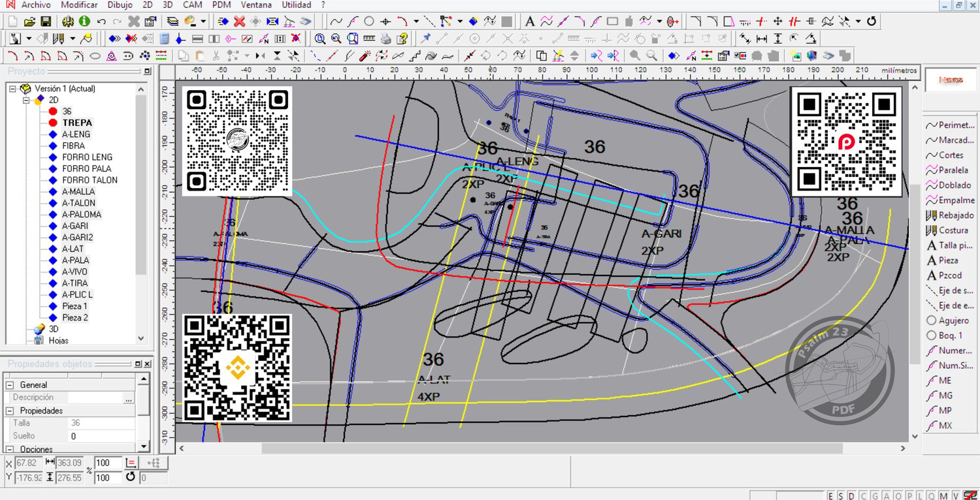Toggle the S indicator in the status bar
Image resolution: width=980 pixels, height=500 pixels.
tap(840, 496)
